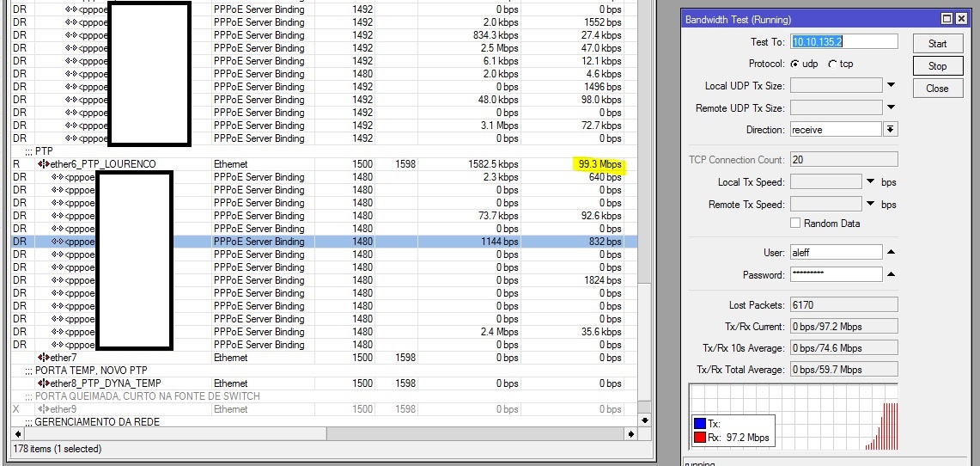Click the ether6_PTP_LOURENCO interface icon
980x466 pixels.
point(43,164)
